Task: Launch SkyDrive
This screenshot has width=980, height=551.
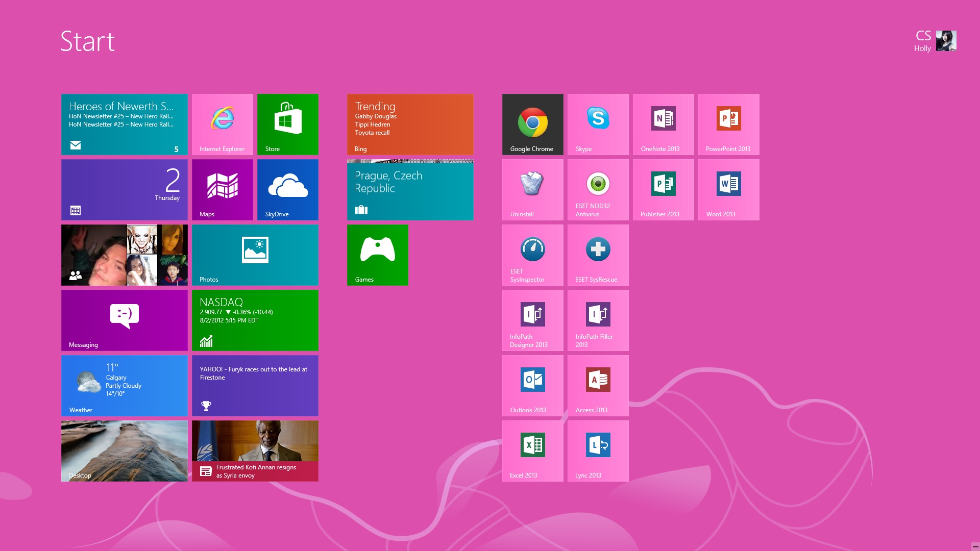Action: 287,189
